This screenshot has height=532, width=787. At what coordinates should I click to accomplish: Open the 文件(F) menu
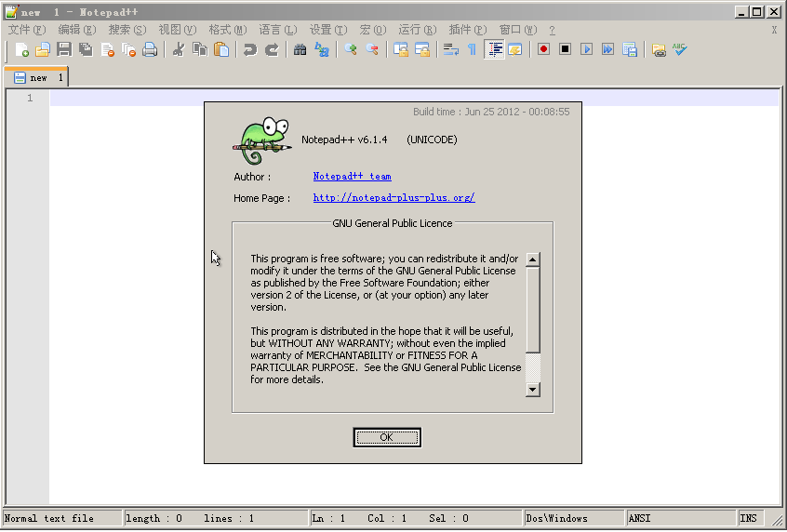click(27, 30)
